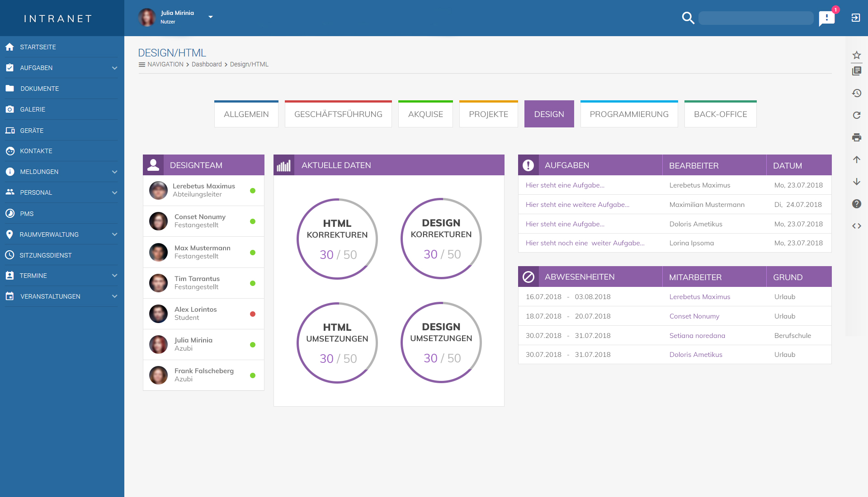Click the Personal people icon
This screenshot has width=868, height=497.
(9, 192)
